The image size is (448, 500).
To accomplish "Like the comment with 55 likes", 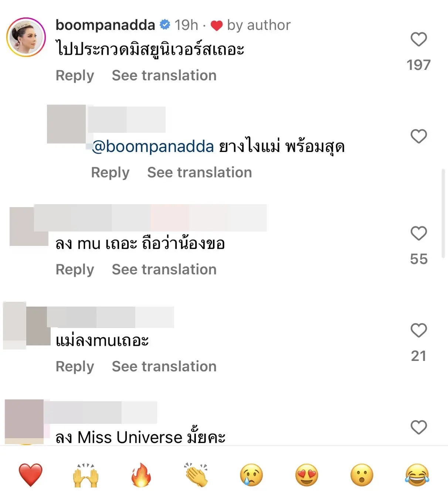I will (x=418, y=233).
